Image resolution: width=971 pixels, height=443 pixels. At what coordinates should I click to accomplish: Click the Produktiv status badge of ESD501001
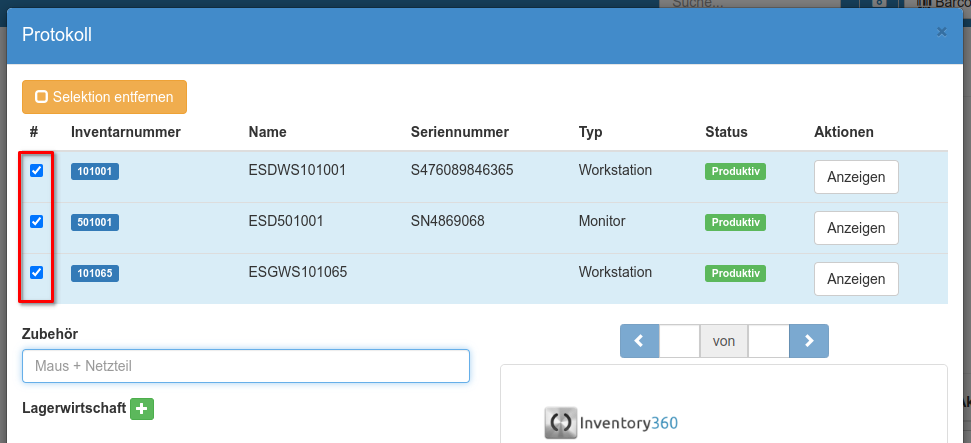pos(735,222)
